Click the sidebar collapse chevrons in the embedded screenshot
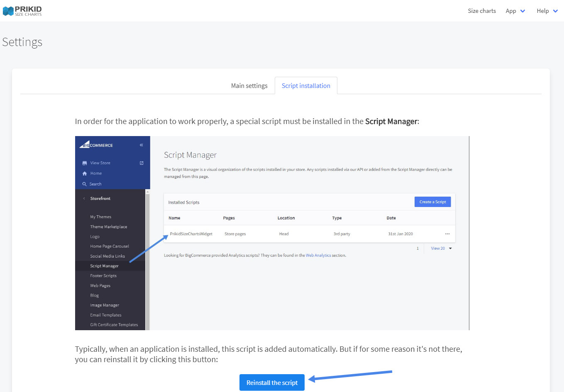The image size is (564, 392). pyautogui.click(x=142, y=145)
